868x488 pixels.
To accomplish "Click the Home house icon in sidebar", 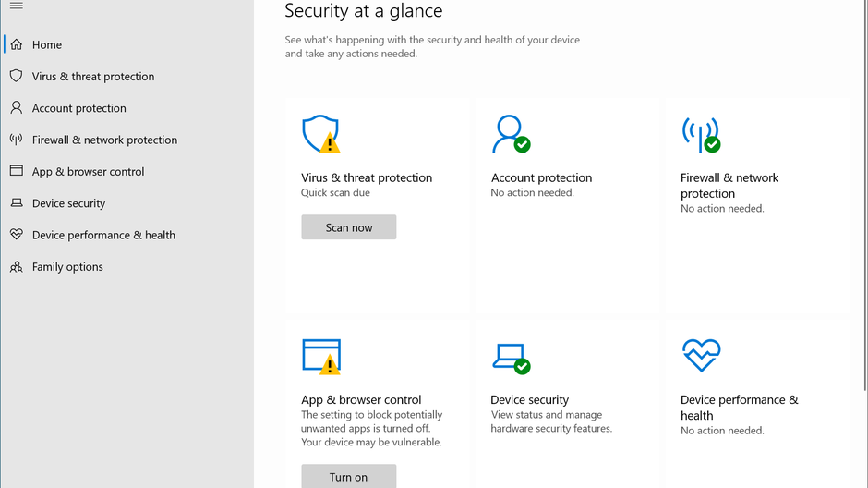I will (x=16, y=44).
